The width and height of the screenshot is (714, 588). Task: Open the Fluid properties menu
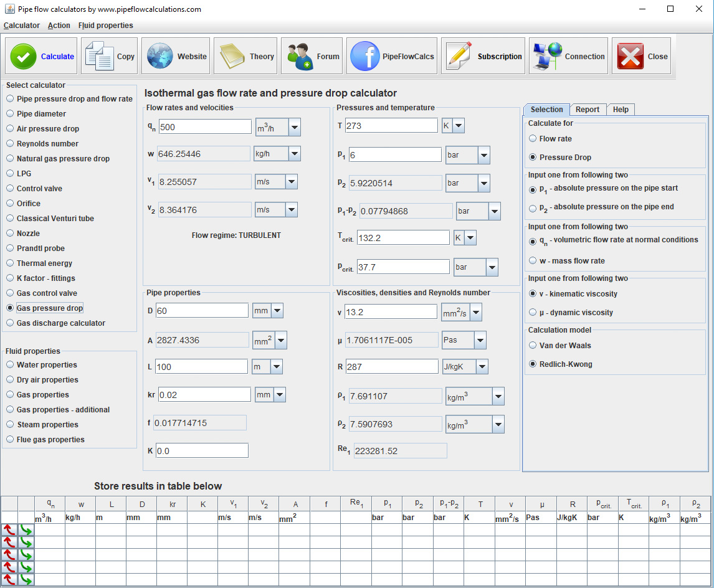pos(105,26)
